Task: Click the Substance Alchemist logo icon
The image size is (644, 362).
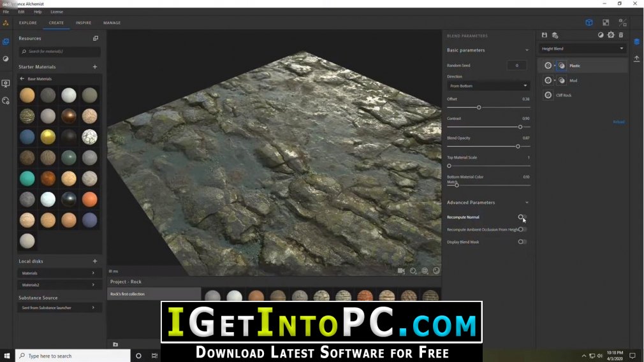Action: click(6, 23)
